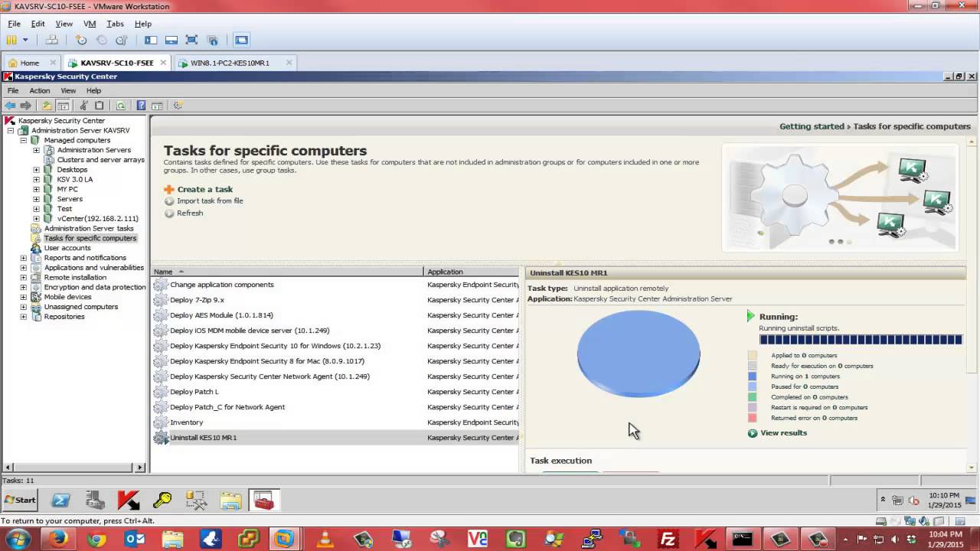Image resolution: width=980 pixels, height=551 pixels.
Task: Click Import task from file link
Action: (210, 201)
